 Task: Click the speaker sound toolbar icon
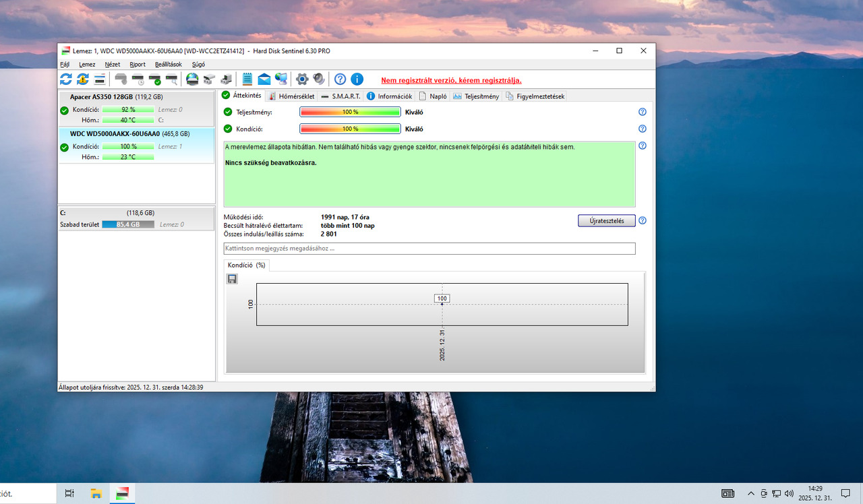(x=319, y=80)
